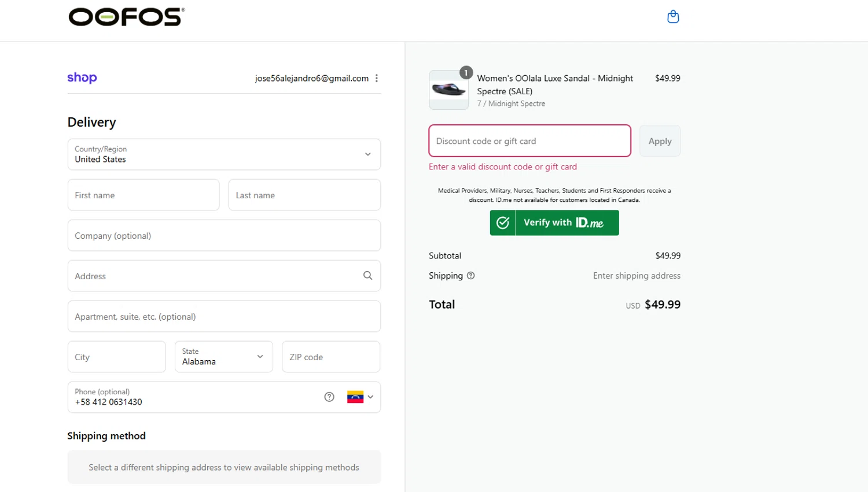Click the Shipping info question icon

tap(470, 276)
